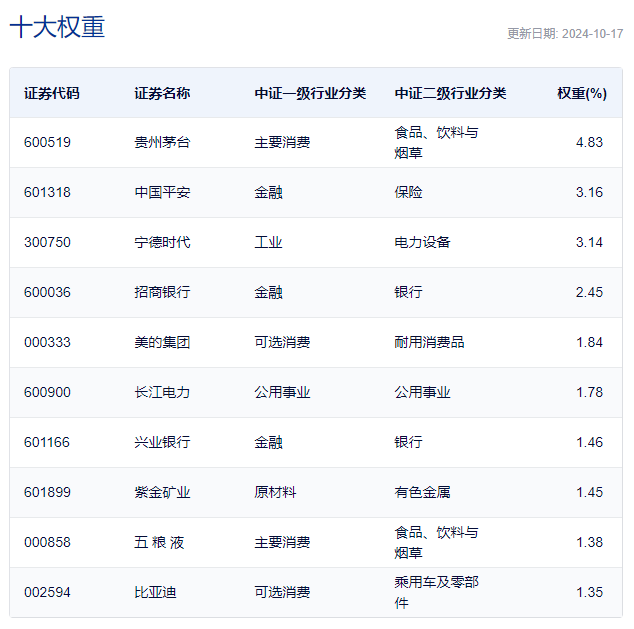
Task: Open the 比亚迪 security name
Action: 155,592
